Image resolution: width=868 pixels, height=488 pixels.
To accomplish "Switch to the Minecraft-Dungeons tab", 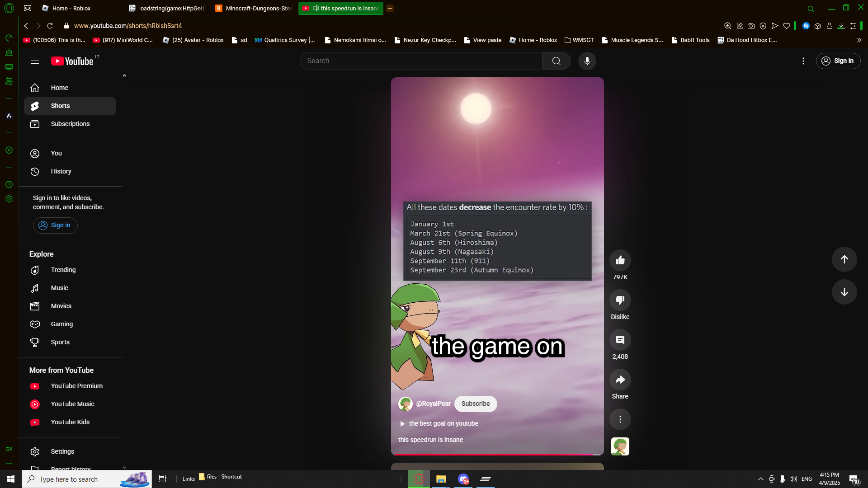I will tap(254, 8).
